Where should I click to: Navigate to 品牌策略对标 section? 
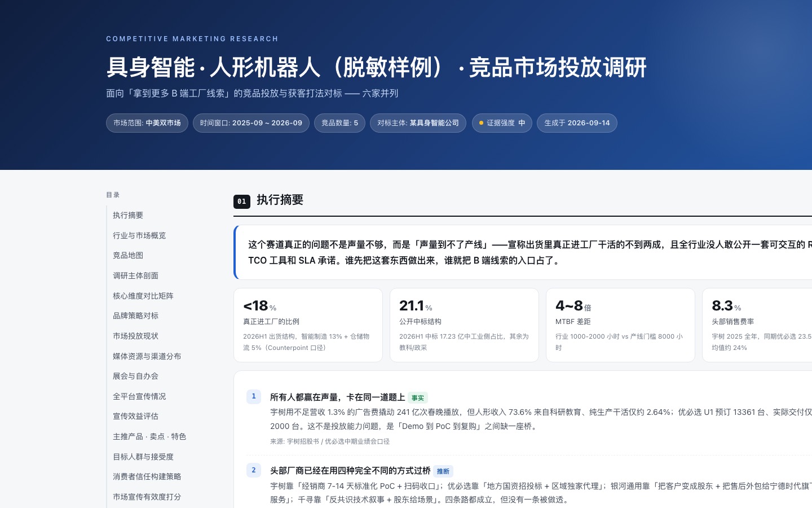tap(135, 316)
